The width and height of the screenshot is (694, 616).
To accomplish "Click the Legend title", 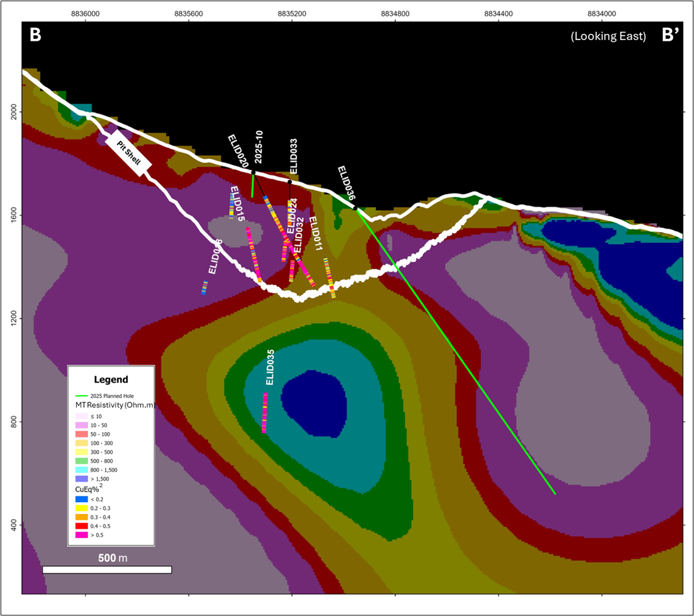I will pyautogui.click(x=111, y=379).
